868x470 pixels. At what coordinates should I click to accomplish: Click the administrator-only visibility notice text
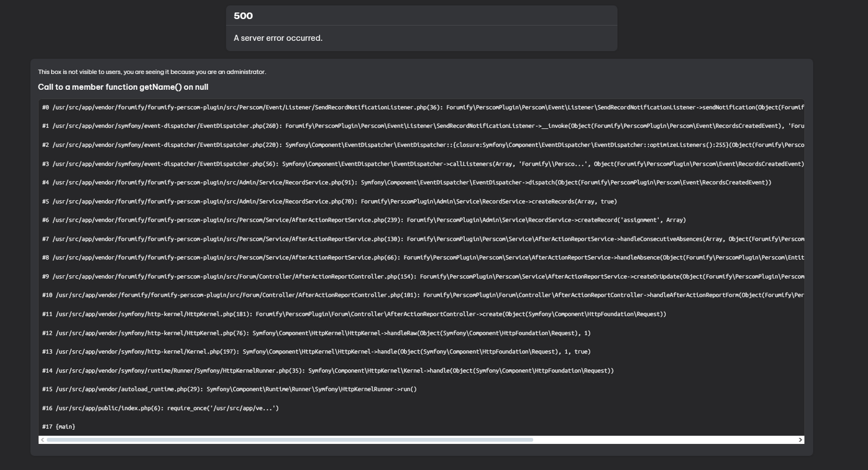coord(152,72)
